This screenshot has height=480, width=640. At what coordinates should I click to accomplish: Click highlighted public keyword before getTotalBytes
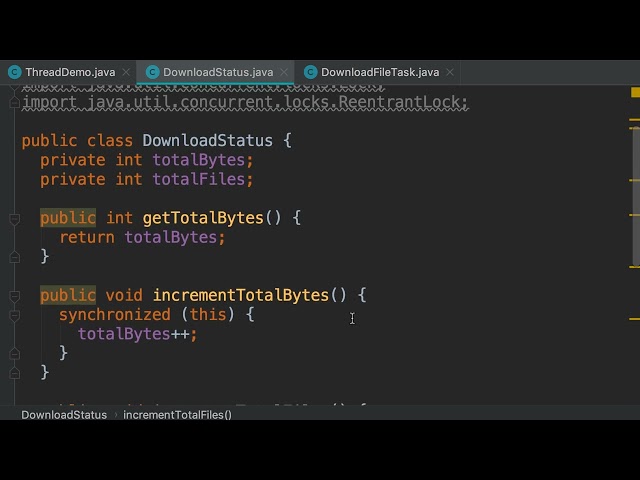click(68, 218)
